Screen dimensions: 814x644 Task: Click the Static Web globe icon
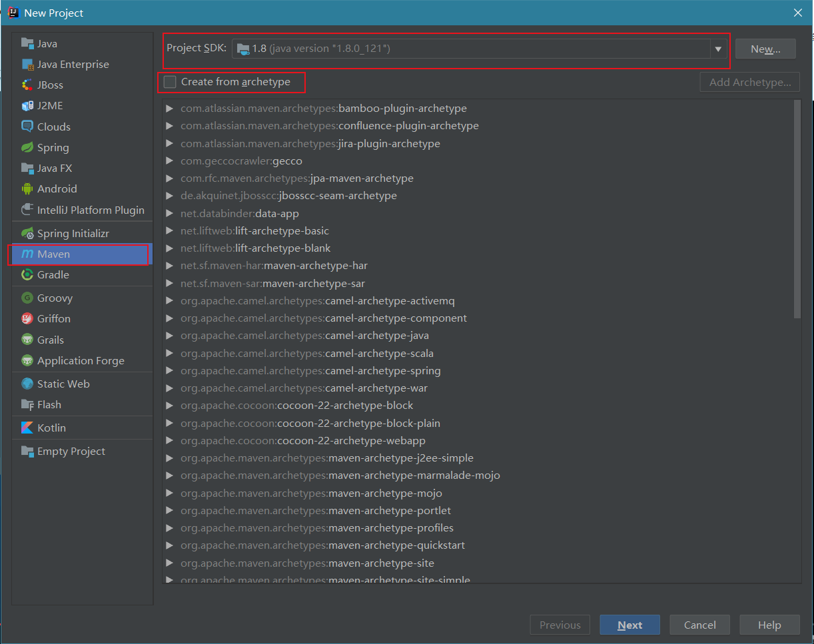(27, 384)
